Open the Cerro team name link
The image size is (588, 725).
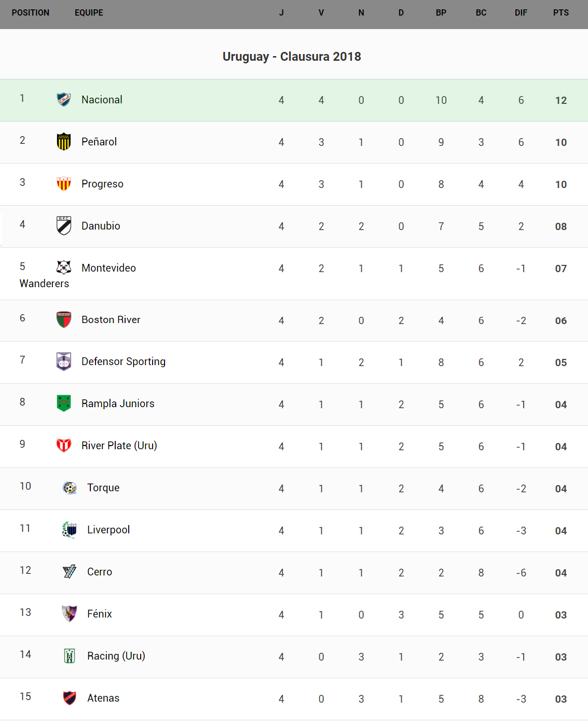click(100, 572)
